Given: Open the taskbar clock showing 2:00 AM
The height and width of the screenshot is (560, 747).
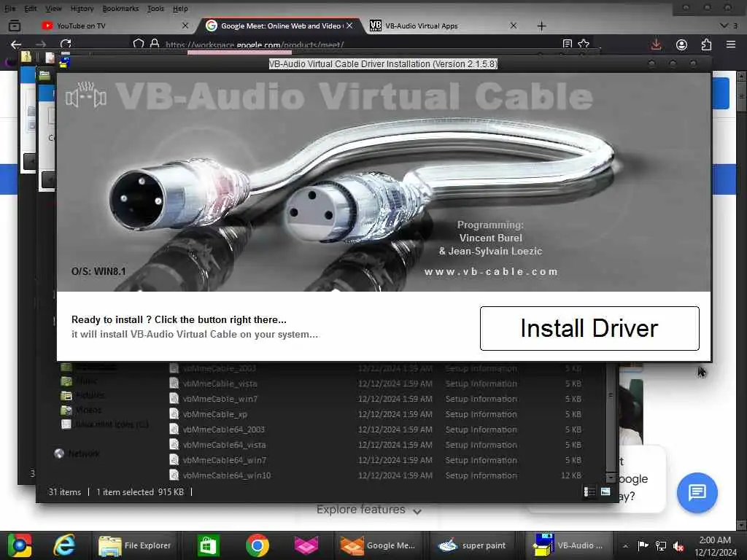Looking at the screenshot, I should [x=715, y=545].
